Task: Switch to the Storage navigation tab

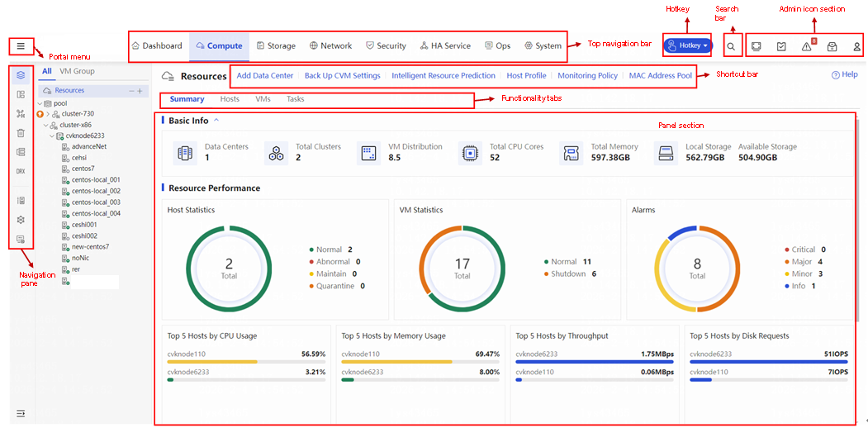Action: pyautogui.click(x=276, y=46)
